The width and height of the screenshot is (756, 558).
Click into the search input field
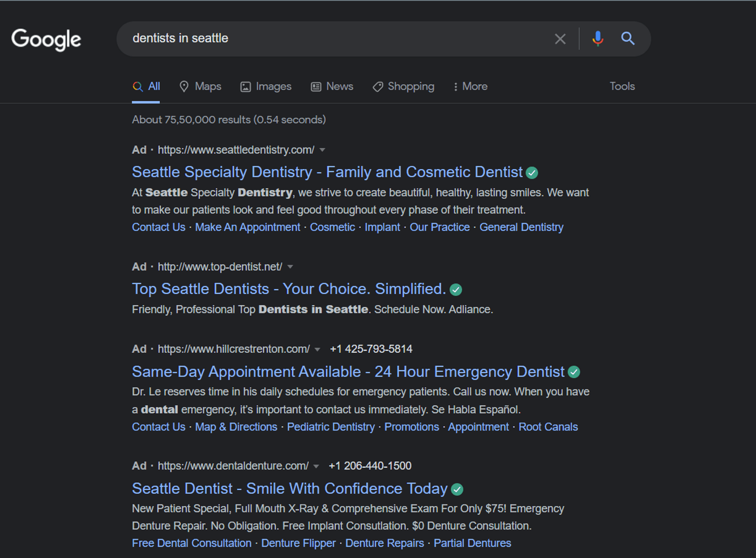tap(335, 38)
